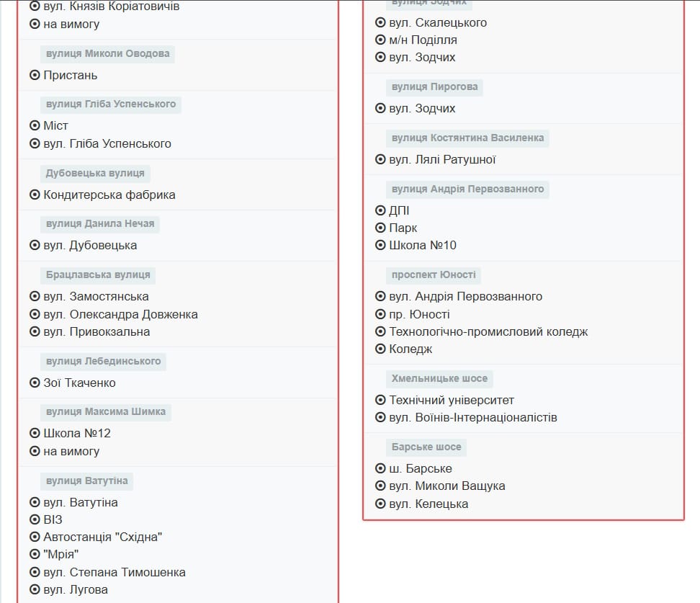
Task: Click the вулиця Гліба Успенського street label
Action: pos(111,104)
